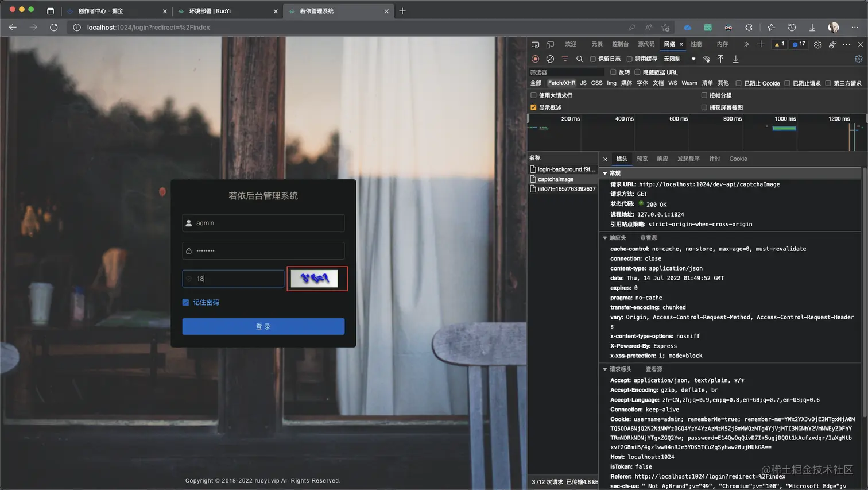Stop recording network log
This screenshot has width=868, height=490.
coord(535,59)
